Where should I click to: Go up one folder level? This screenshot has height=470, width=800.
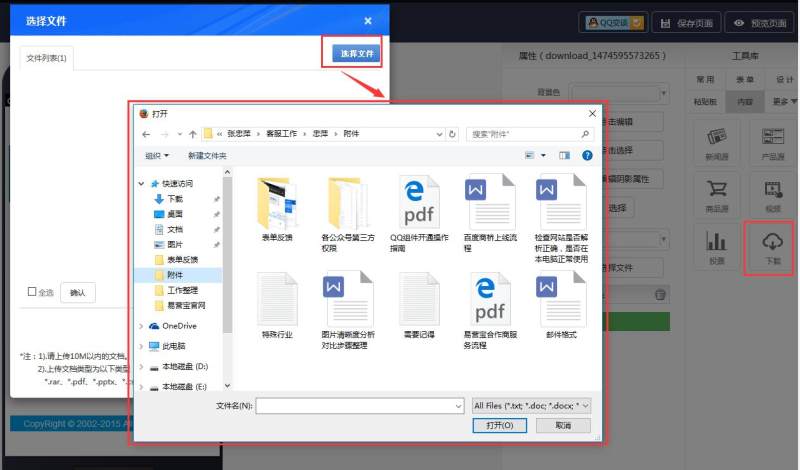click(192, 134)
